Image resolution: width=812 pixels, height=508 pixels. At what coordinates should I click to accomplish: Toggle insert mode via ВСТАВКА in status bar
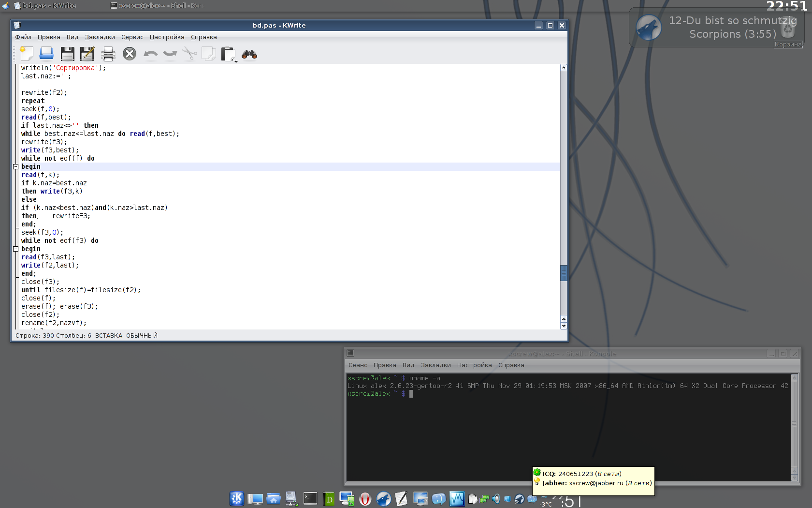coord(108,335)
